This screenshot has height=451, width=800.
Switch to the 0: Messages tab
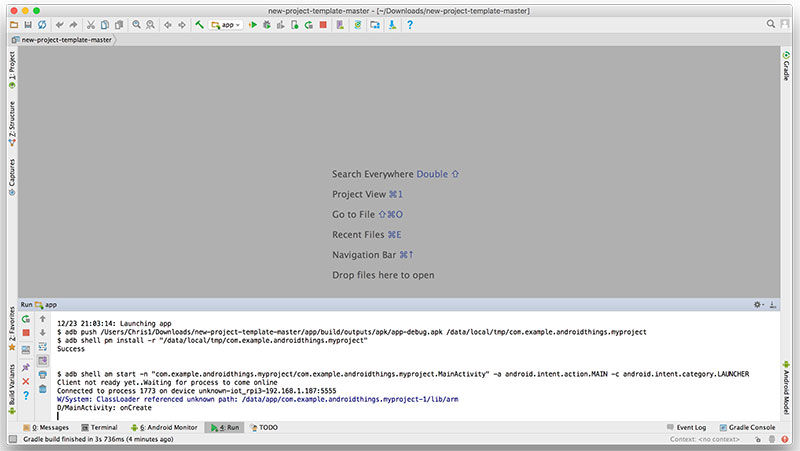click(x=46, y=428)
